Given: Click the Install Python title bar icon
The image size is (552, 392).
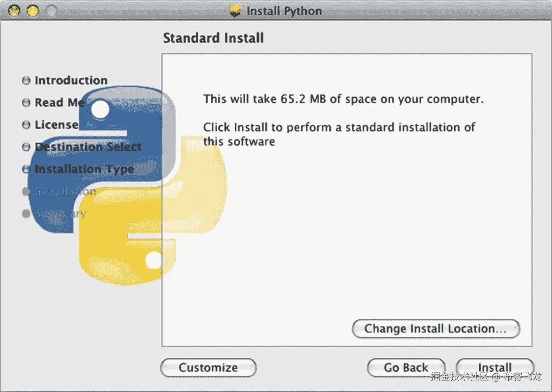Looking at the screenshot, I should click(235, 11).
